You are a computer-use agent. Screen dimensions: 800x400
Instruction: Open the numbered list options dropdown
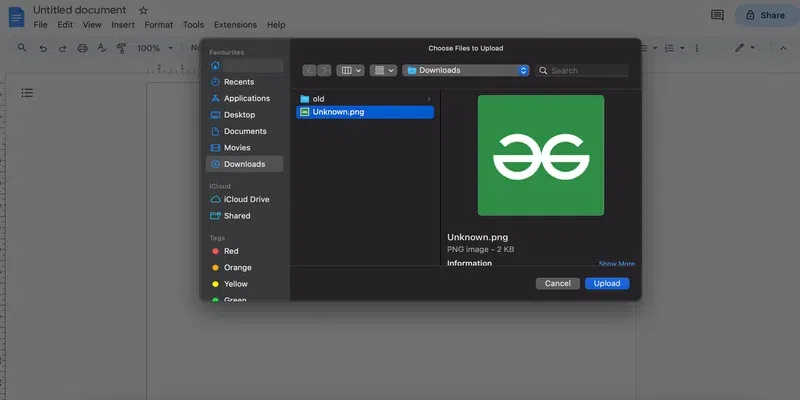pos(683,48)
